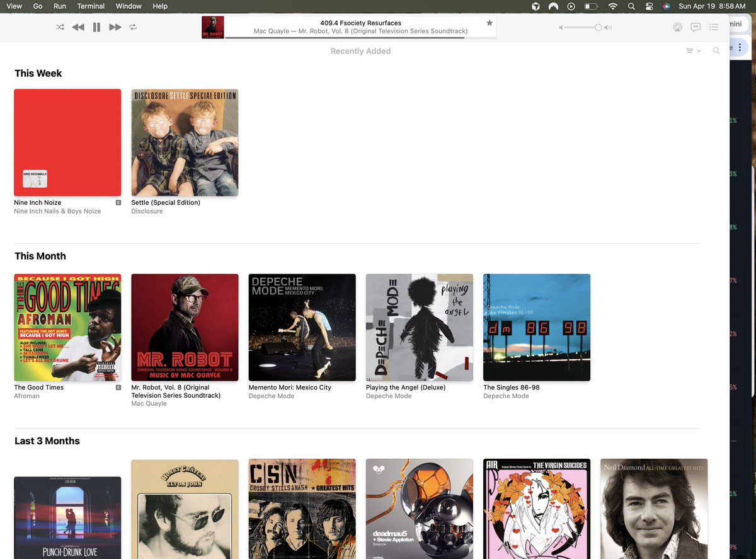The width and height of the screenshot is (756, 559).
Task: Click the Playing the Angel (Deluxe) title
Action: (x=406, y=387)
